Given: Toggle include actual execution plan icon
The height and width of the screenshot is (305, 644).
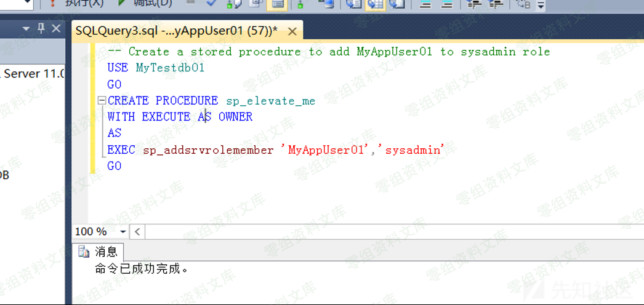Looking at the screenshot, I should pos(300,4).
